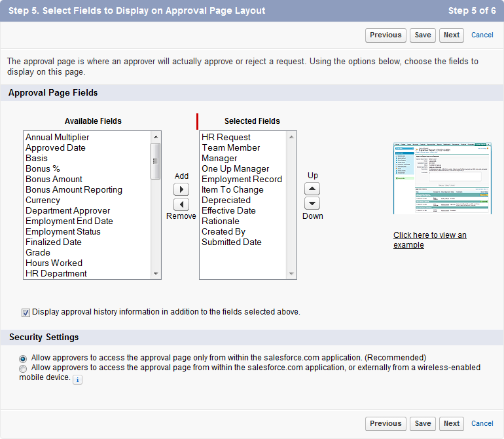The height and width of the screenshot is (439, 504).
Task: Click the info icon beside mobile device option
Action: click(77, 379)
